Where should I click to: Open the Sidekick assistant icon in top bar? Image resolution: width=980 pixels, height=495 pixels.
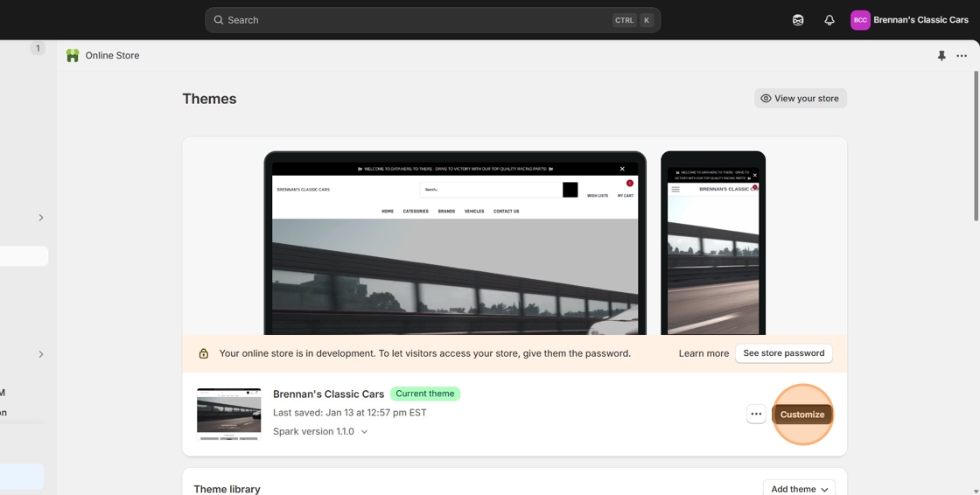798,20
